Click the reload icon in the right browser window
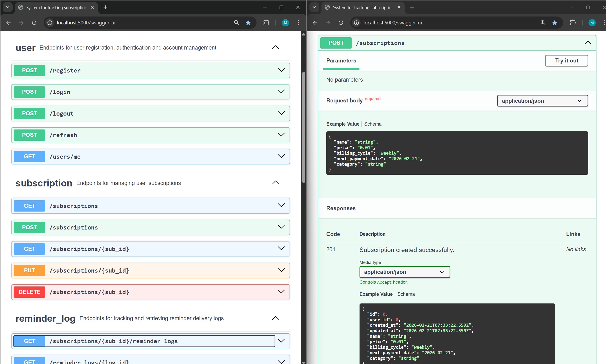The width and height of the screenshot is (606, 364). [341, 22]
